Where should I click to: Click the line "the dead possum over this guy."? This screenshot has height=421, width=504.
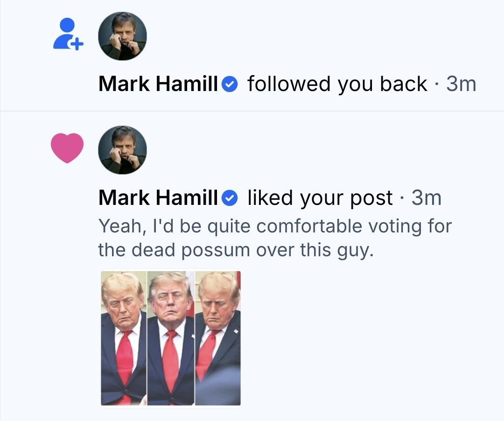(236, 251)
